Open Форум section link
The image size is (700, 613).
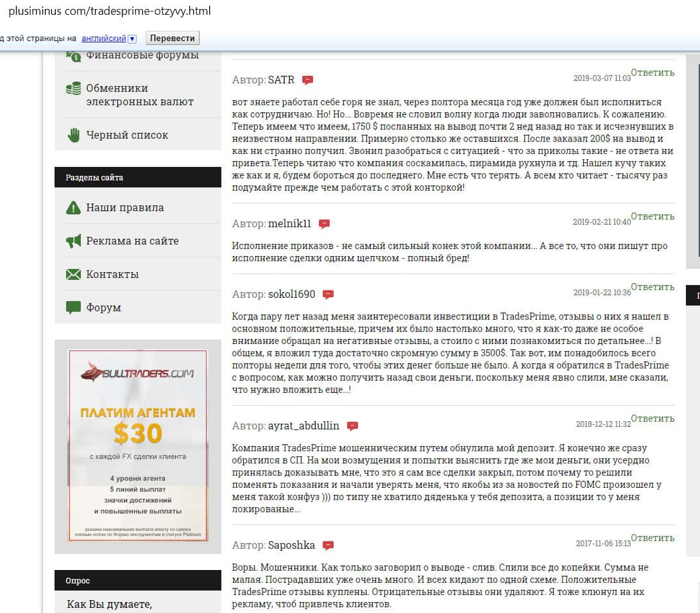pos(103,307)
